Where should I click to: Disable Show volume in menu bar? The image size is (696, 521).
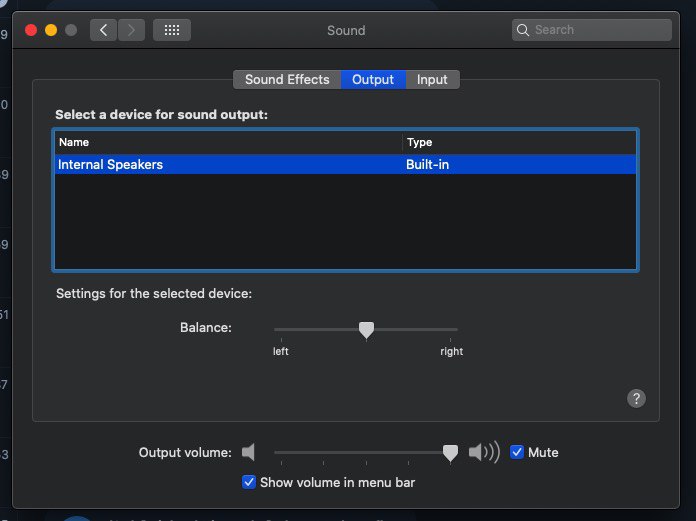click(249, 482)
